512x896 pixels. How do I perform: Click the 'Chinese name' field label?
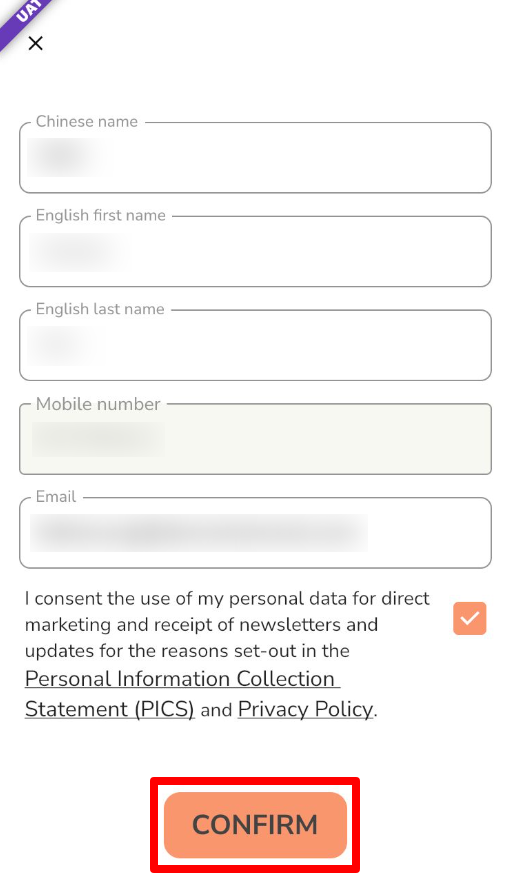(x=87, y=121)
